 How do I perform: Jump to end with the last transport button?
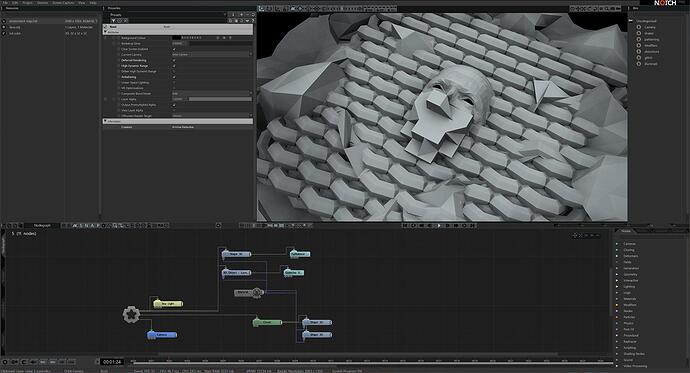coord(472,225)
